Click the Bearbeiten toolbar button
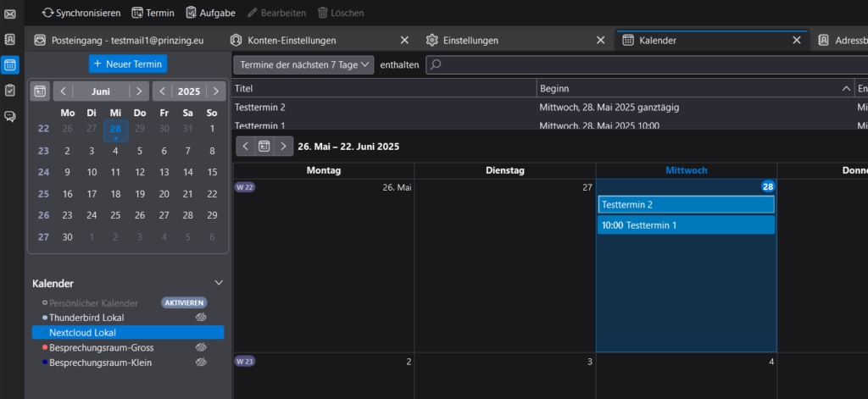868x399 pixels. 276,13
